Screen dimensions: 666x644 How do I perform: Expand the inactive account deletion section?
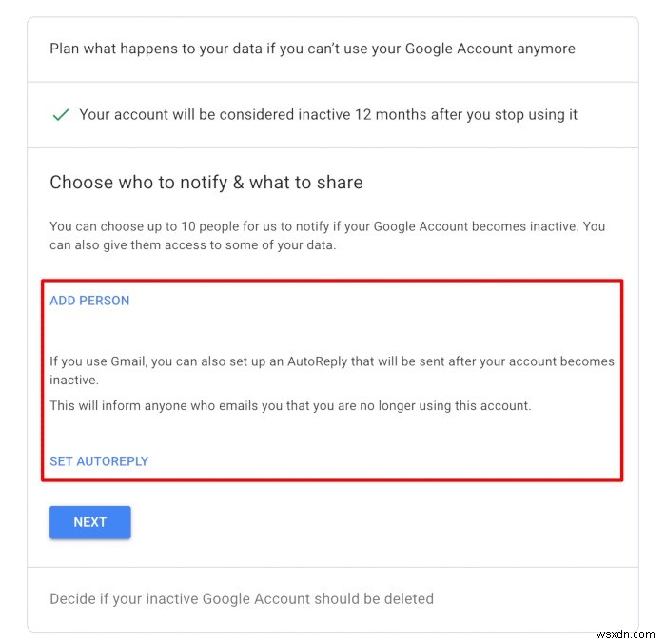(x=242, y=599)
